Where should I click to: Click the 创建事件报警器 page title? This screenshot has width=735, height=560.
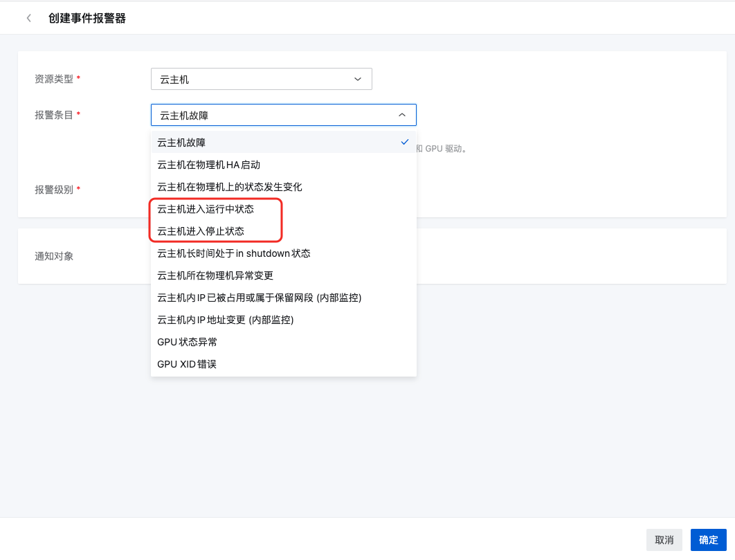tap(87, 18)
